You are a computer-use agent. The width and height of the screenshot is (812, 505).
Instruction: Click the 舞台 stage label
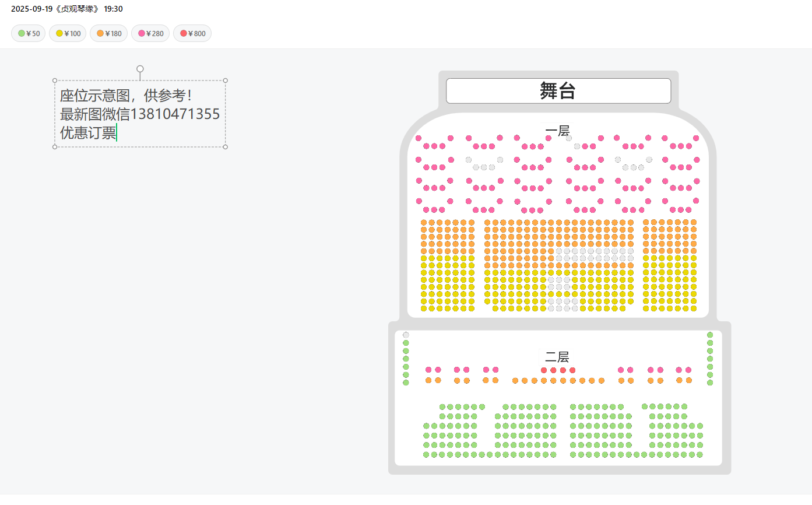pos(558,91)
